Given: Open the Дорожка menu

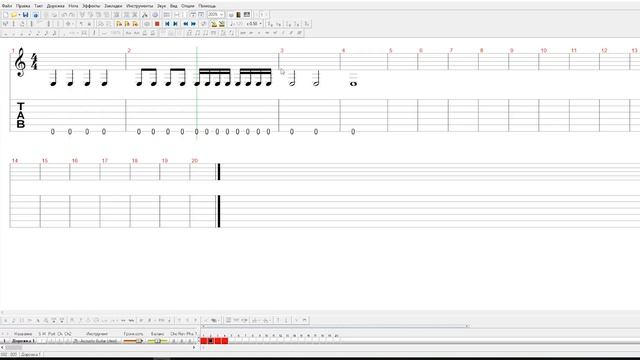Looking at the screenshot, I should click(x=56, y=6).
